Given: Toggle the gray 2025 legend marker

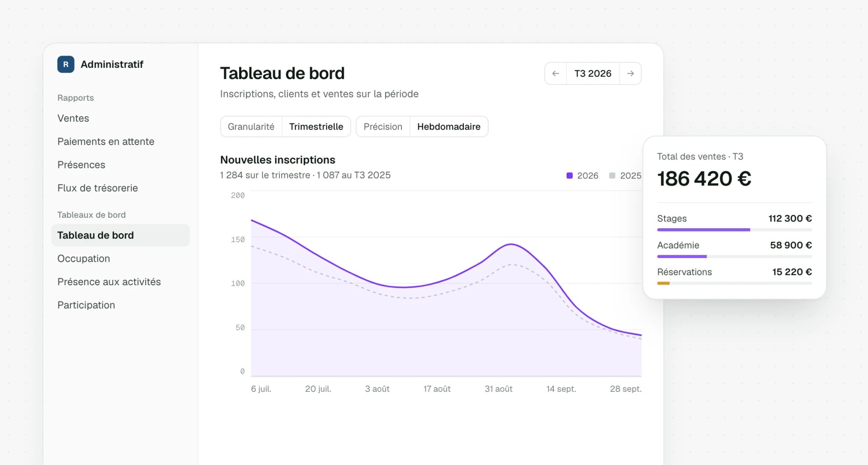Looking at the screenshot, I should pyautogui.click(x=612, y=175).
